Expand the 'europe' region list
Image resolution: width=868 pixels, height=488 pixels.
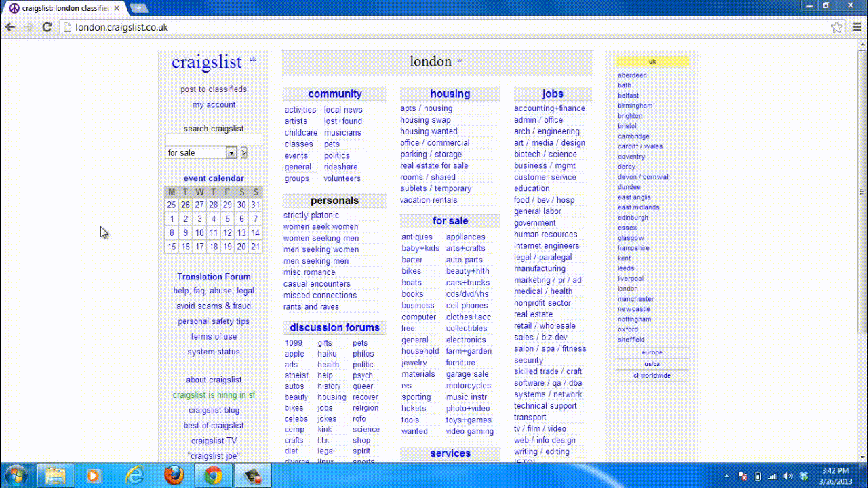(652, 352)
